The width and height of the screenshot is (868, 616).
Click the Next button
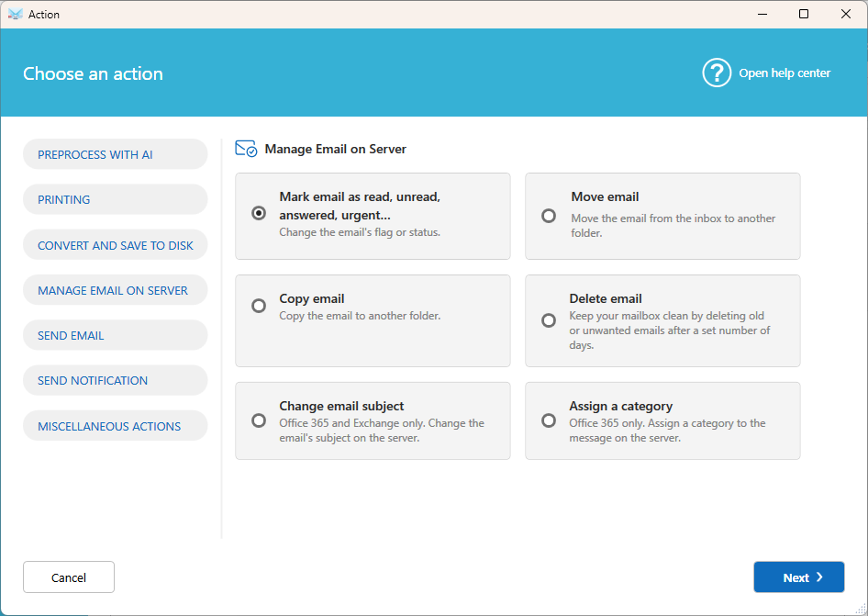799,577
